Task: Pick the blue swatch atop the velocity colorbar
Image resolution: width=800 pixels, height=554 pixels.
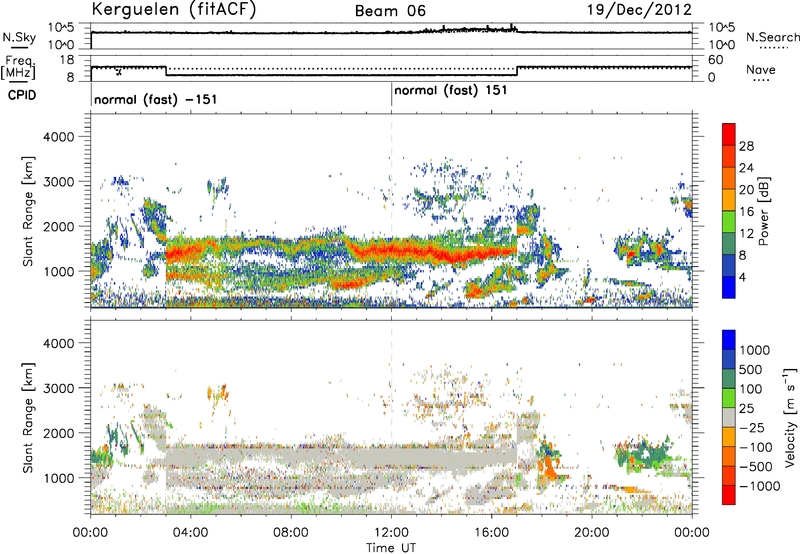Action: pos(729,340)
